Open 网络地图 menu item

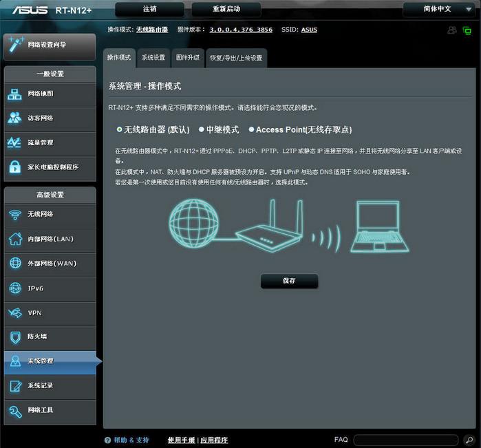pyautogui.click(x=50, y=94)
